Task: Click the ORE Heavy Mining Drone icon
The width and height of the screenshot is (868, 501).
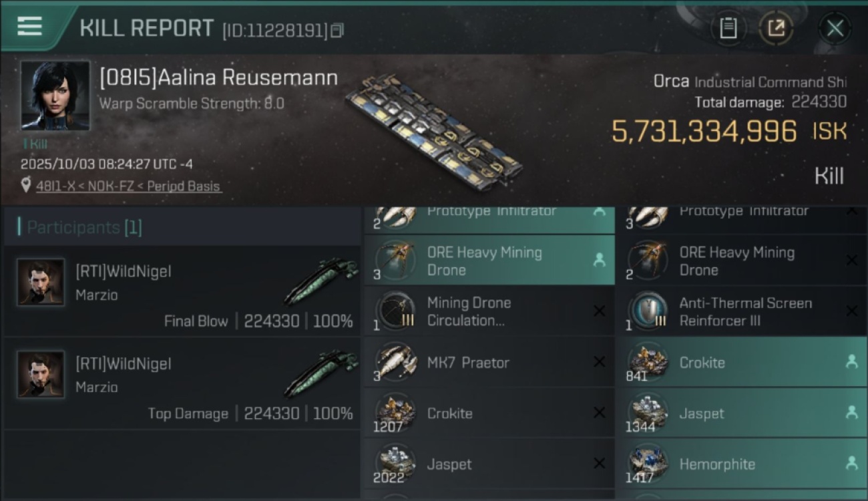Action: click(x=395, y=261)
